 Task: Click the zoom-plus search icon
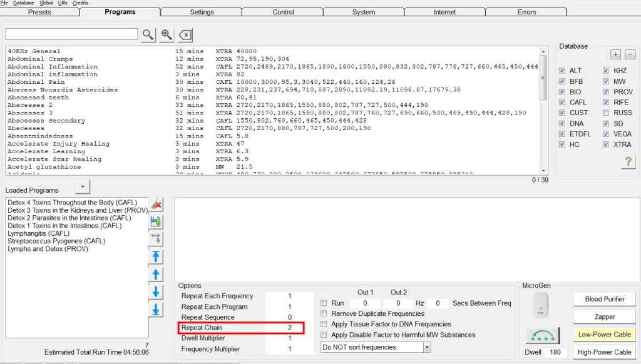167,34
